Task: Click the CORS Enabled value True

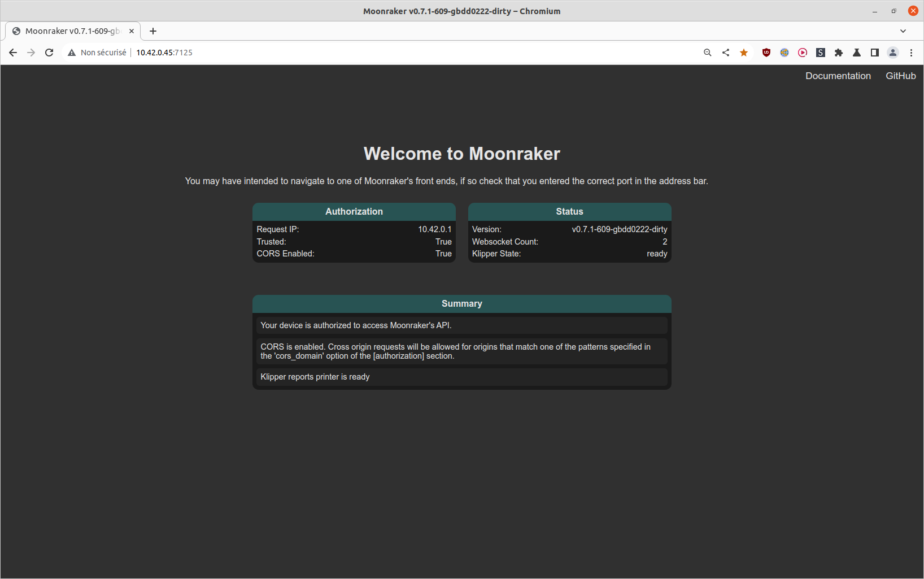Action: (443, 254)
